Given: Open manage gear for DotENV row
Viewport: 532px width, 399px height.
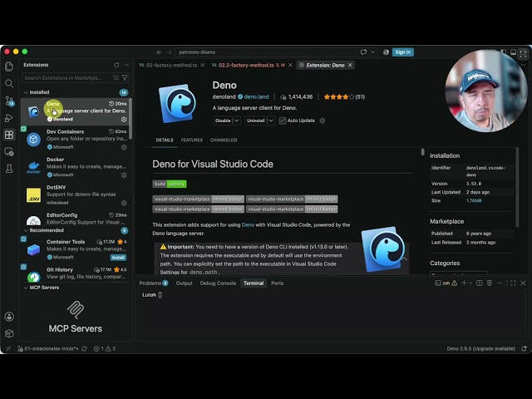Looking at the screenshot, I should 124,203.
